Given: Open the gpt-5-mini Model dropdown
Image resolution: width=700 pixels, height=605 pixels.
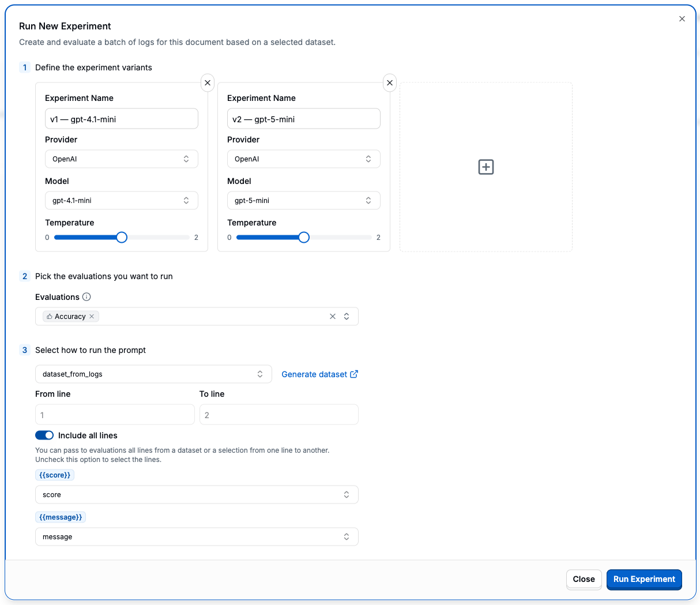Looking at the screenshot, I should (303, 201).
